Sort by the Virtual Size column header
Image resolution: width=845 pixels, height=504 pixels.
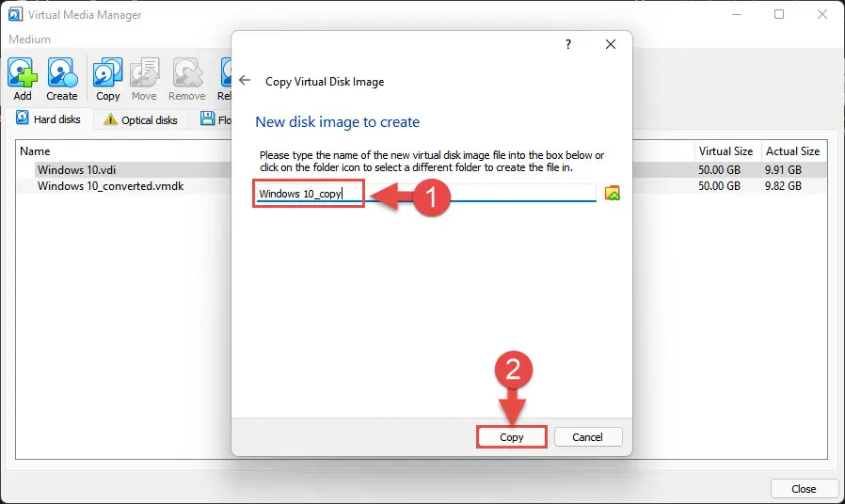coord(725,151)
